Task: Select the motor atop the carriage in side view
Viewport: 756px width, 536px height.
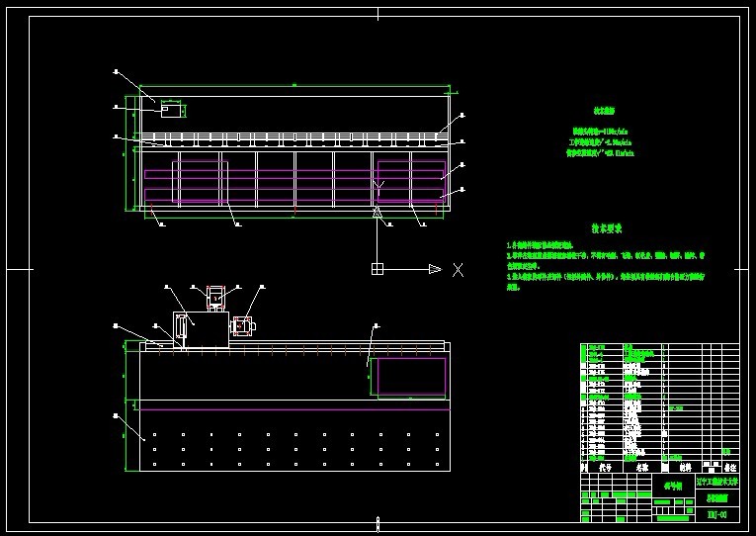Action: point(216,298)
